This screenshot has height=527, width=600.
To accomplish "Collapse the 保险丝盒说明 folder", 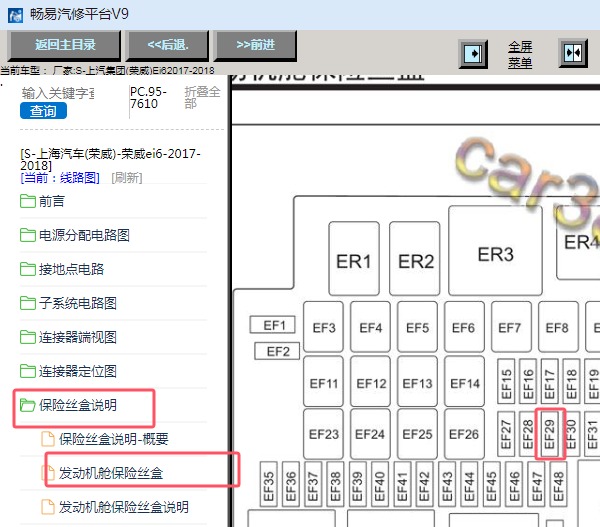I will 78,405.
